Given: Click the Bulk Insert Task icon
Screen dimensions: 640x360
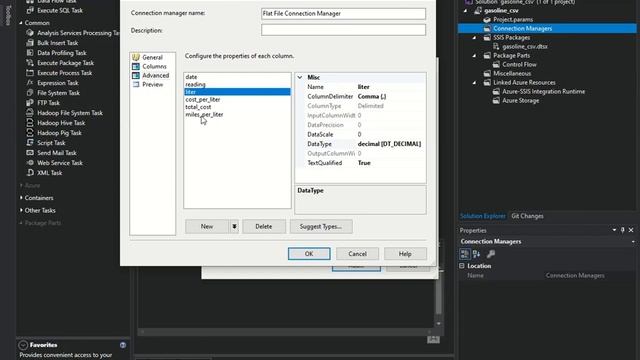Looking at the screenshot, I should click(30, 42).
